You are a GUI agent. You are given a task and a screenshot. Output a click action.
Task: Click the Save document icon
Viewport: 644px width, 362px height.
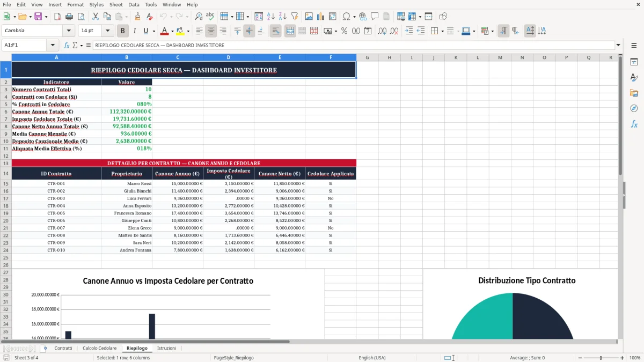pyautogui.click(x=38, y=17)
